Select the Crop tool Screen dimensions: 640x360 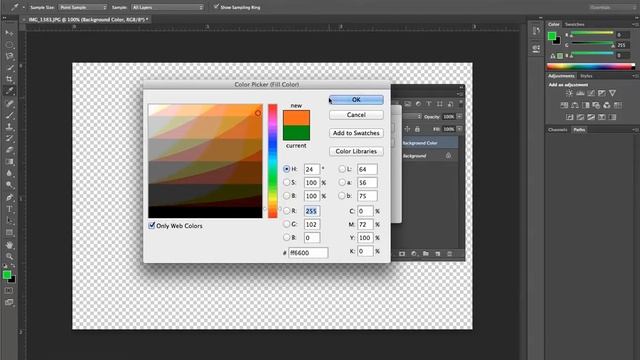[9, 79]
